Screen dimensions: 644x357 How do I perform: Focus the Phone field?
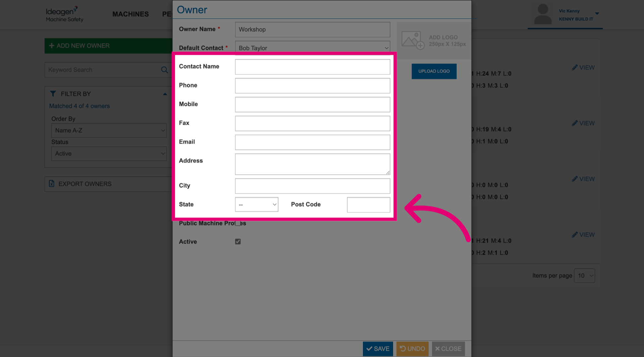point(313,86)
